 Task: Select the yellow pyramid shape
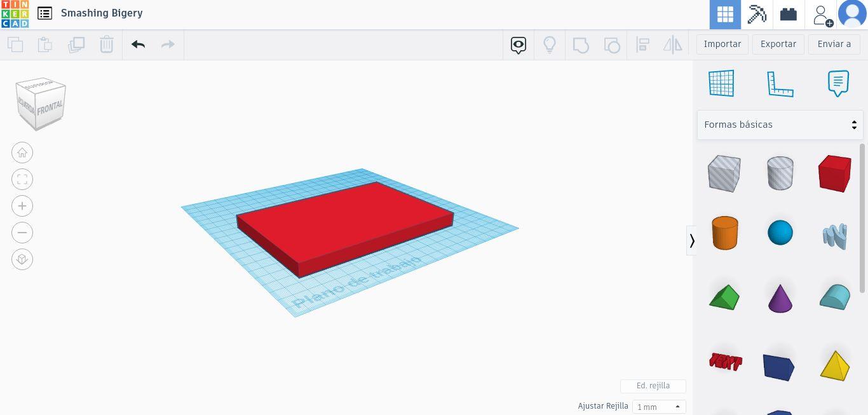click(x=834, y=365)
